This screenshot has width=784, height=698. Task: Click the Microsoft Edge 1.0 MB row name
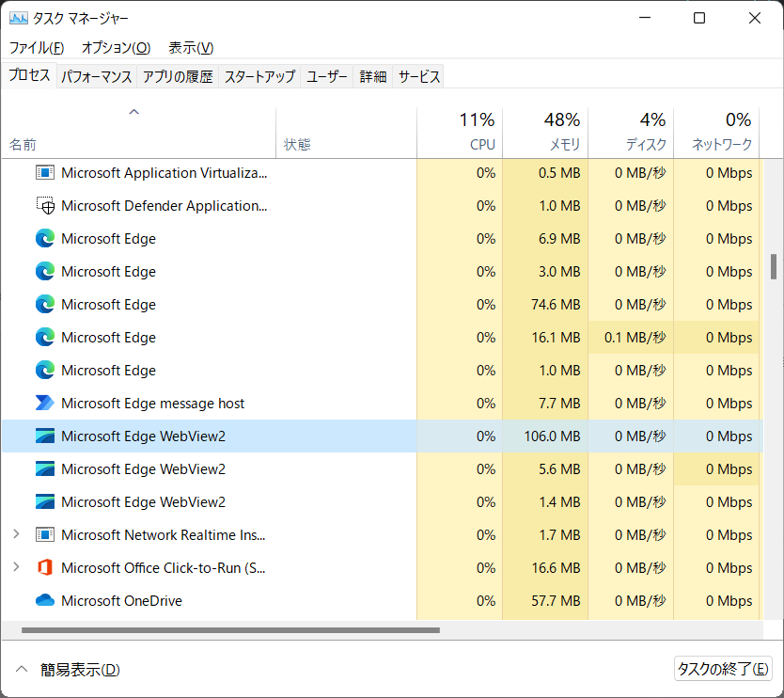(x=108, y=371)
